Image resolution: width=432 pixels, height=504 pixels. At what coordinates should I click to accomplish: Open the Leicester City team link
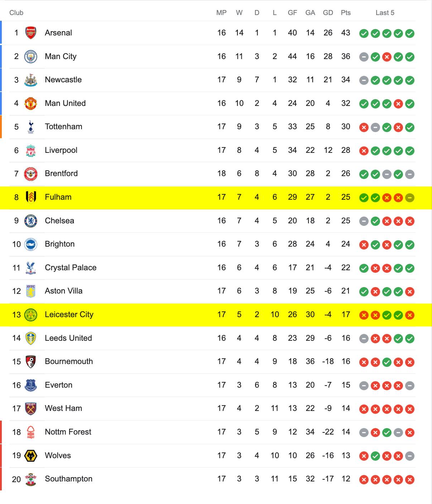69,315
